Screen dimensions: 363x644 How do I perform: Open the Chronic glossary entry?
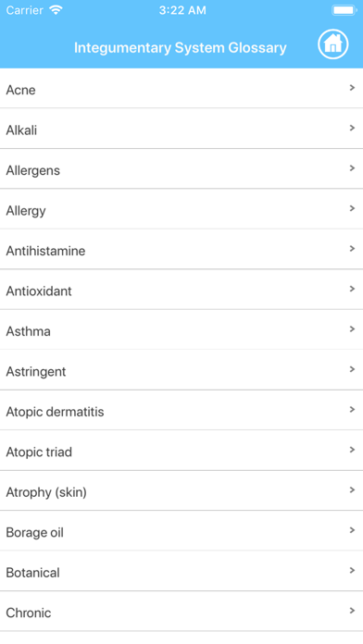click(x=181, y=612)
